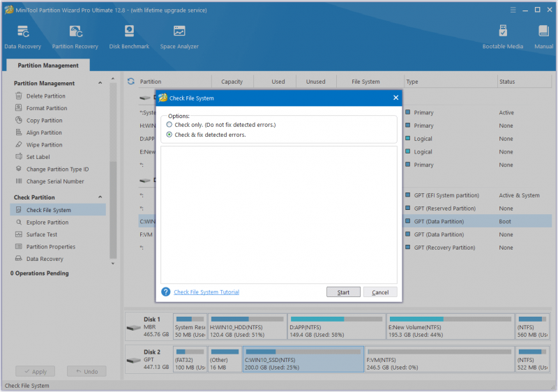
Task: Switch to the Partition Management tab
Action: [x=48, y=65]
